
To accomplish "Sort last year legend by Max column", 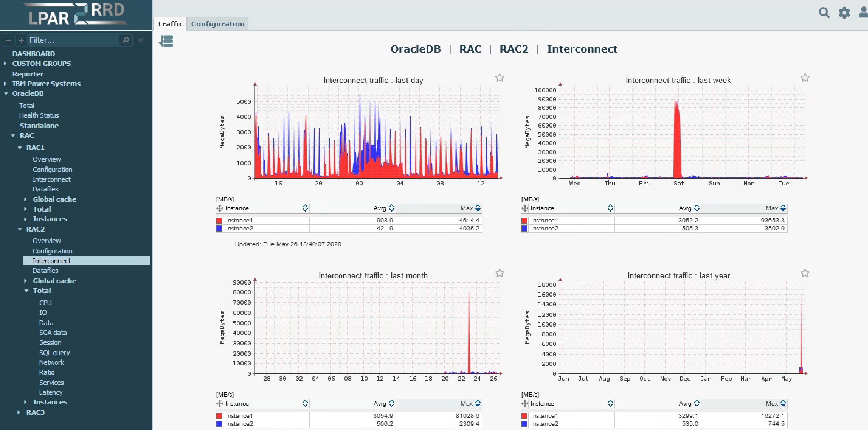I will pyautogui.click(x=783, y=403).
